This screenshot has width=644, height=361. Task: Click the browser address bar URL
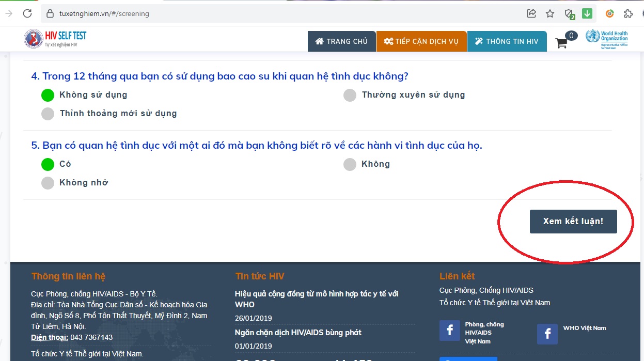point(104,14)
